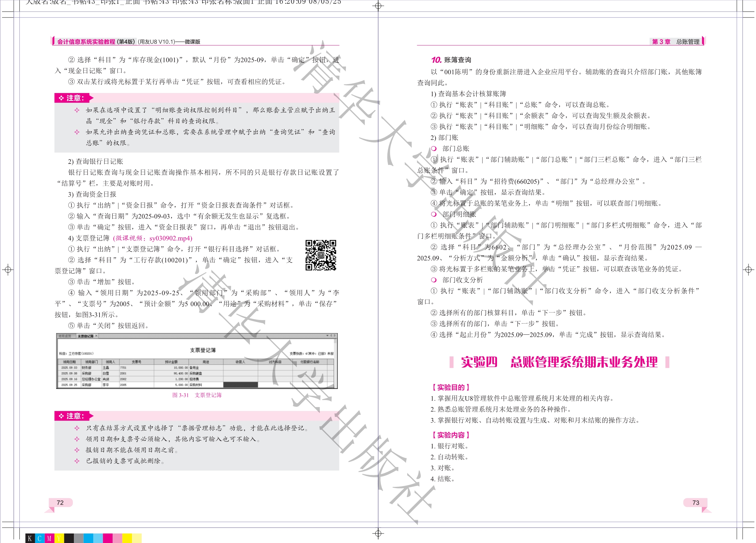The image size is (756, 543).
Task: Click the 预计金额 column header
Action: pos(171,362)
